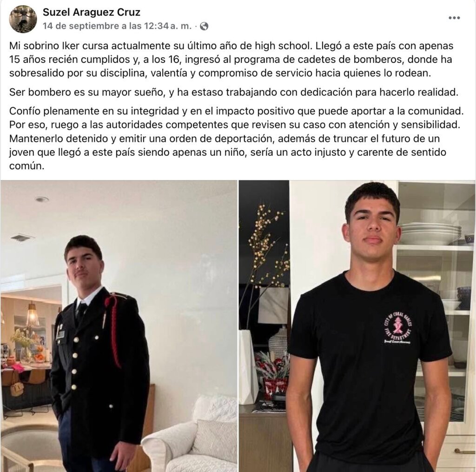
Task: Click the Coral Gables Fire Department logo on the shirt
Action: coord(398,328)
